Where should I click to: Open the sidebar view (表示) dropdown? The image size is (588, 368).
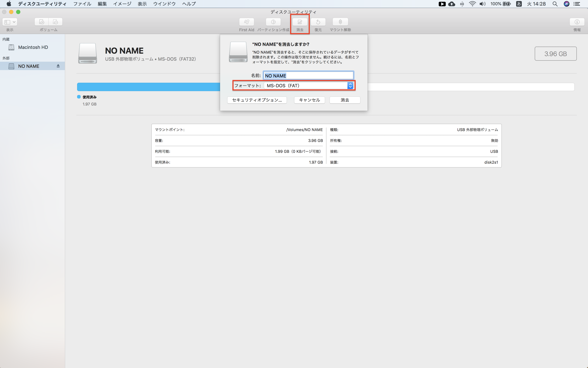click(10, 22)
